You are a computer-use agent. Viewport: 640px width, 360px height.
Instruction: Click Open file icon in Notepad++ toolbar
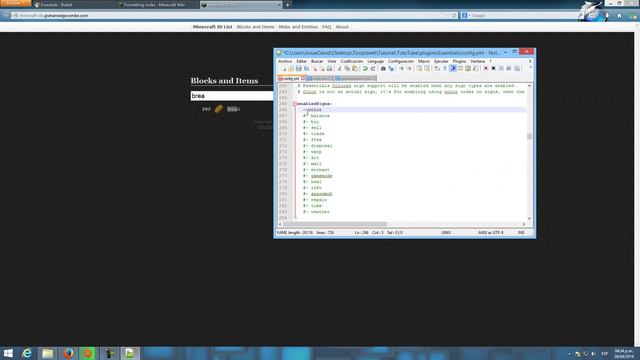pos(291,69)
